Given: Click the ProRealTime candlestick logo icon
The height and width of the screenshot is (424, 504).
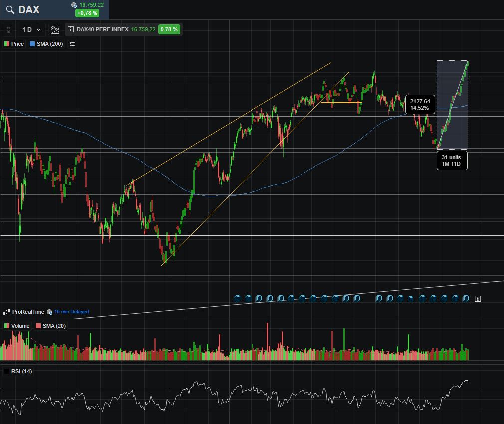Looking at the screenshot, I should click(7, 312).
